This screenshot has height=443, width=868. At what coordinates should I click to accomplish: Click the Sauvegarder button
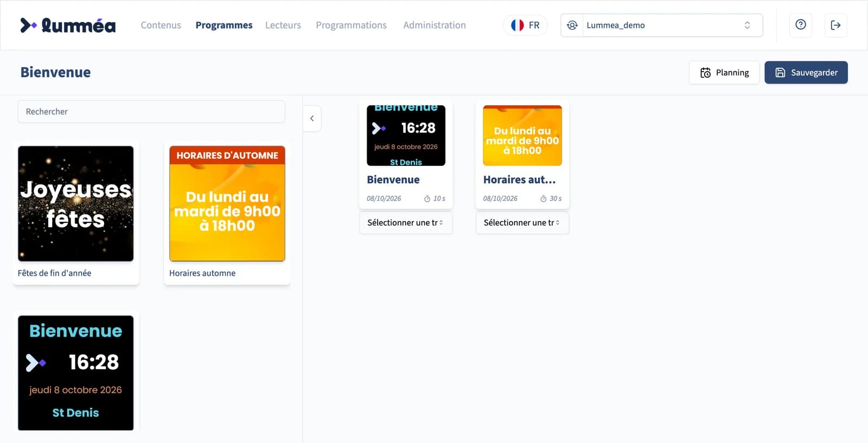[806, 72]
